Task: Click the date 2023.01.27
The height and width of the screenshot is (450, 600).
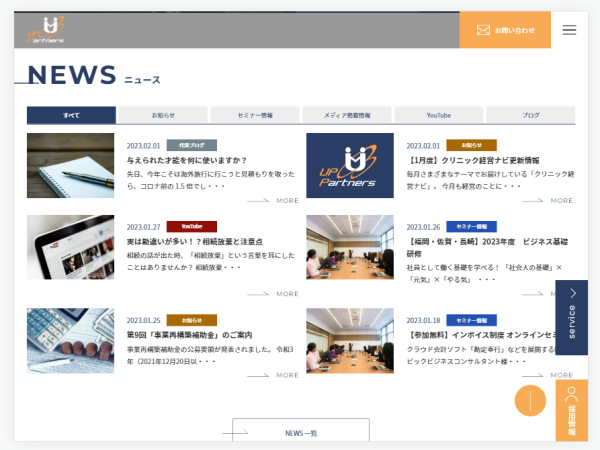Action: pos(143,227)
